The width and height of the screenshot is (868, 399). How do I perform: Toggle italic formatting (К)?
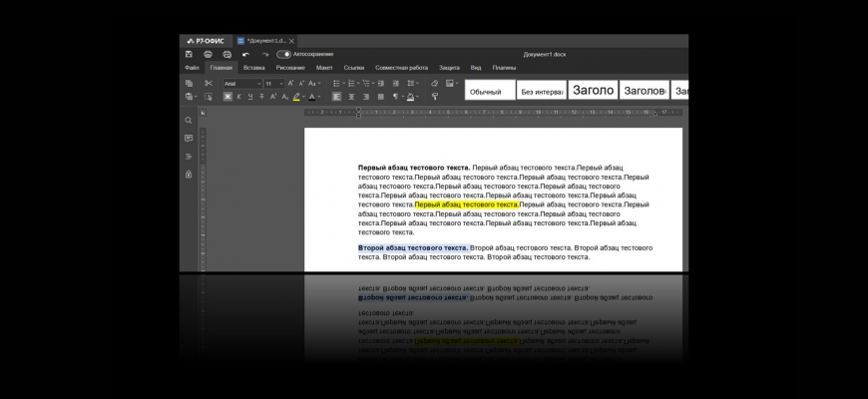239,97
